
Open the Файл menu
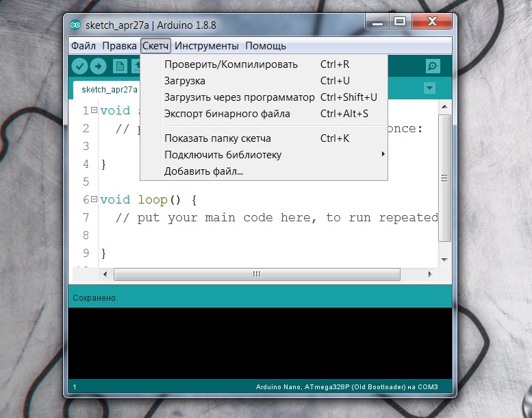(x=83, y=46)
